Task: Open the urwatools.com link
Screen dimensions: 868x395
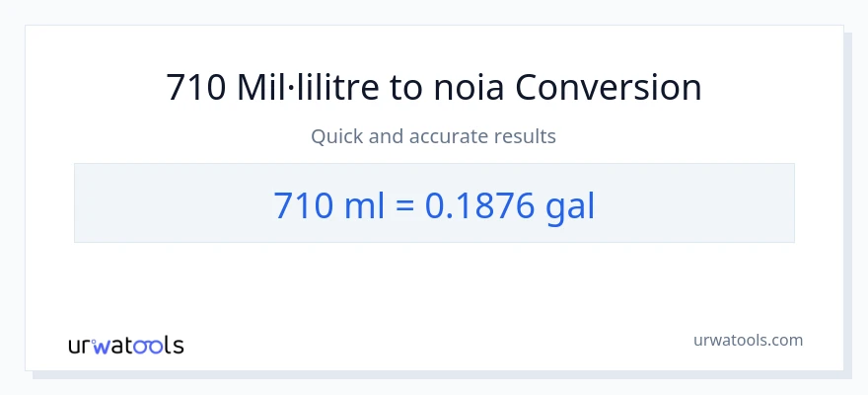Action: pos(748,340)
